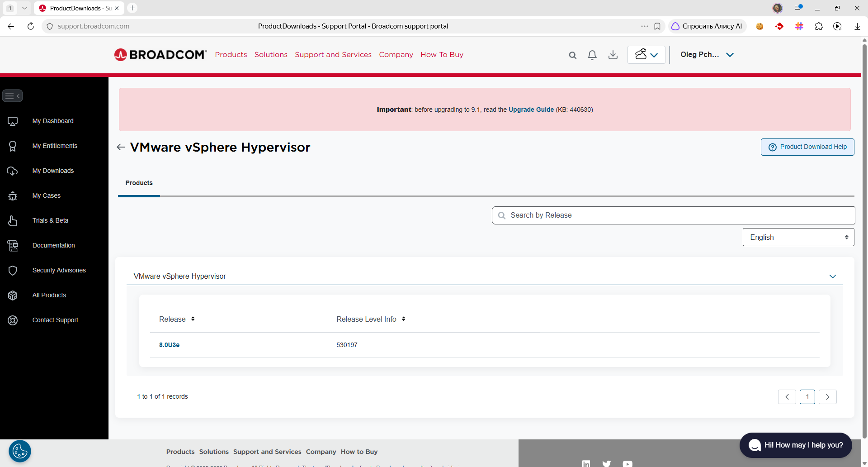
Task: Open the browser downloads arrow icon
Action: pyautogui.click(x=857, y=26)
